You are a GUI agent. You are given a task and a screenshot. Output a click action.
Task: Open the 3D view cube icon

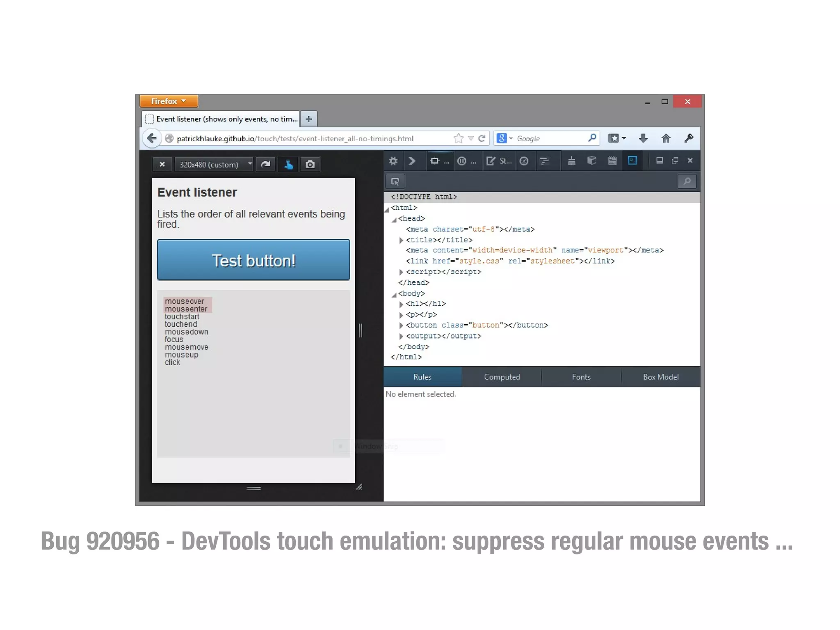click(592, 160)
